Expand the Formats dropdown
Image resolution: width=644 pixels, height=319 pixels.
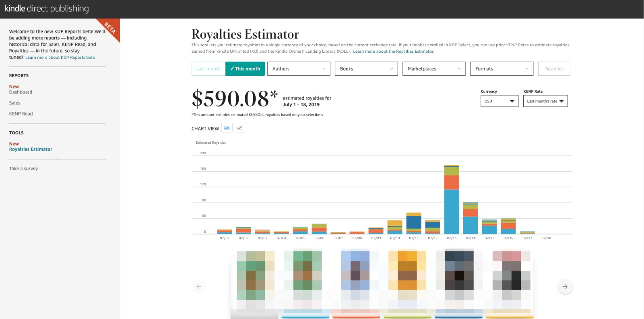[502, 69]
